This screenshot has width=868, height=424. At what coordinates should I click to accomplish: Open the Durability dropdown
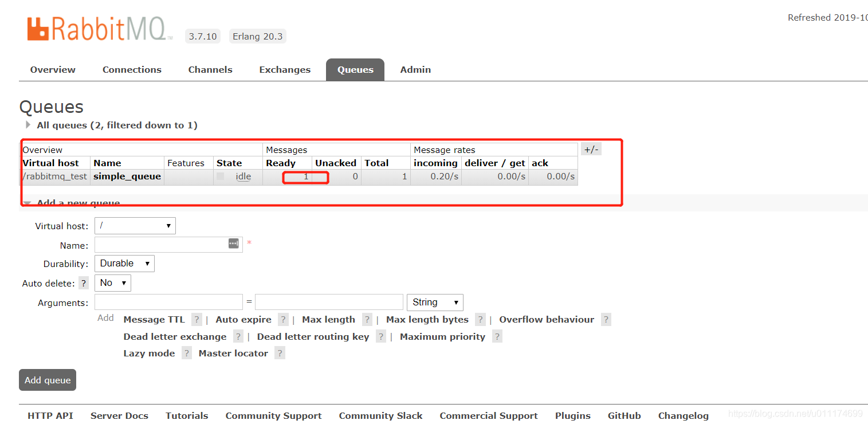click(x=124, y=264)
